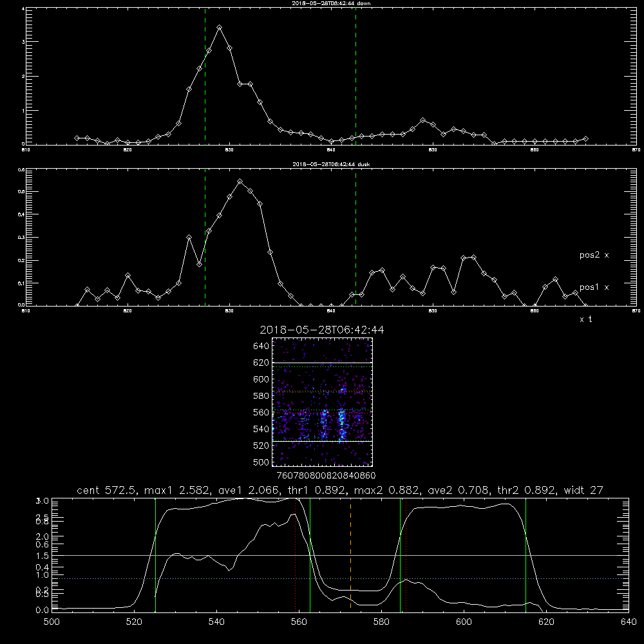The width and height of the screenshot is (644, 644).
Task: Click the 'pos1 x' label
Action: (x=594, y=287)
